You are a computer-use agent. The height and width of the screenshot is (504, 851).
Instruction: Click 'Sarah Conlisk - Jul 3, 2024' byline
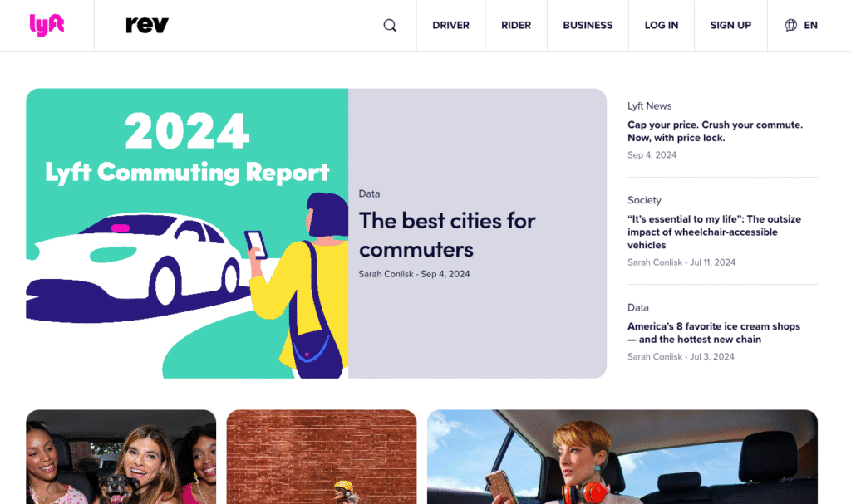(681, 357)
